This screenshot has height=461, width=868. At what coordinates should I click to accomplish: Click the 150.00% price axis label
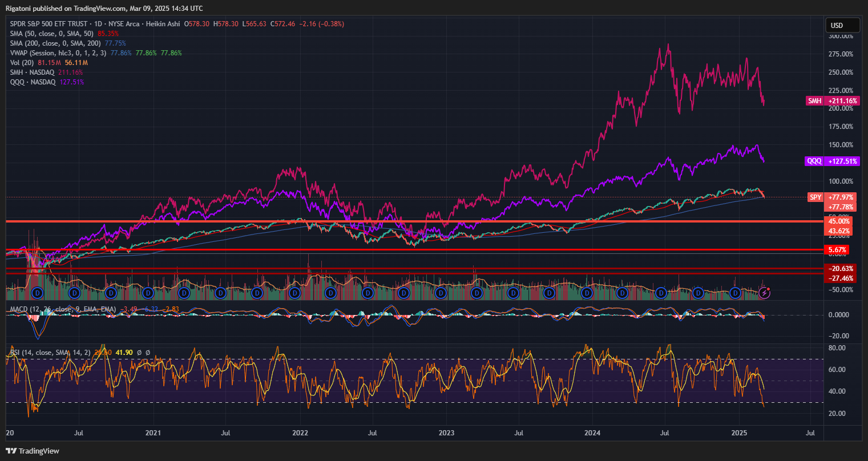pos(841,145)
